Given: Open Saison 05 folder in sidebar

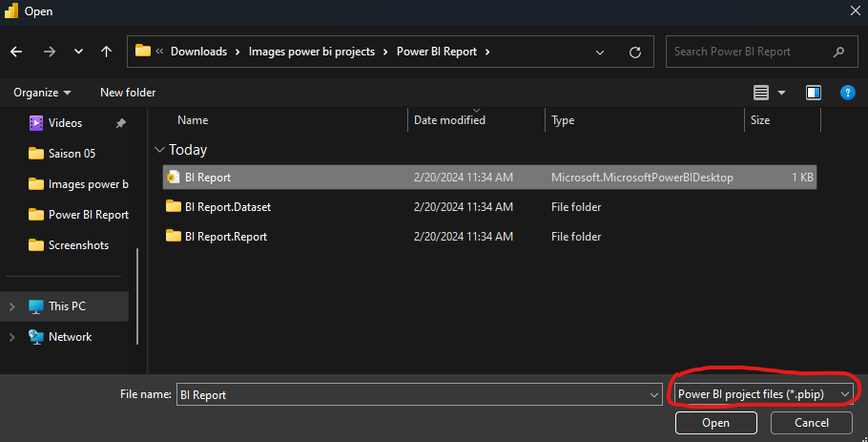Looking at the screenshot, I should tap(72, 154).
